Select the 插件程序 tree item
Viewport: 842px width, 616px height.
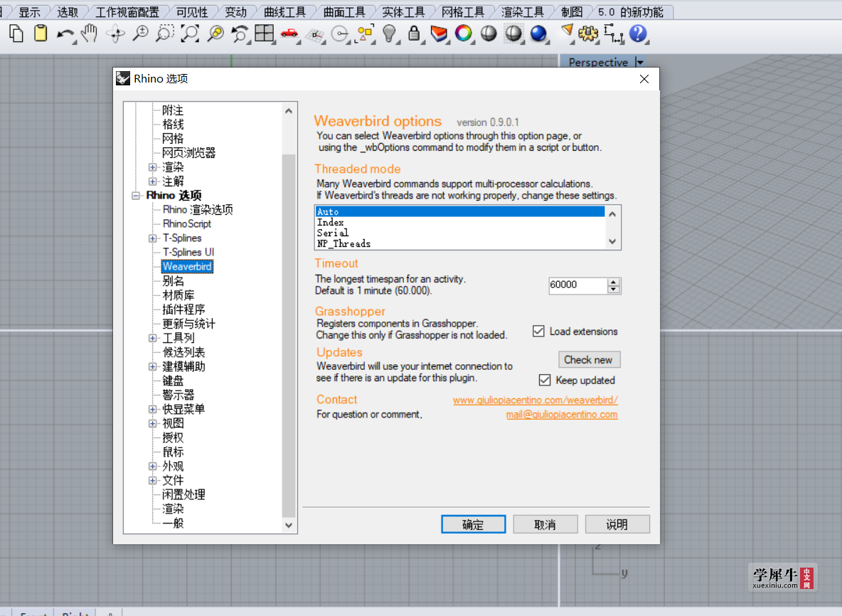tap(183, 309)
